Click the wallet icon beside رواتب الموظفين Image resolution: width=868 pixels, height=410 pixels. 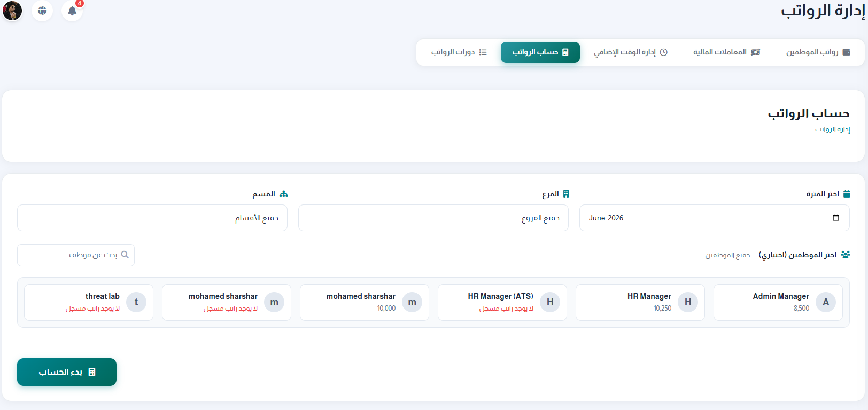[846, 52]
